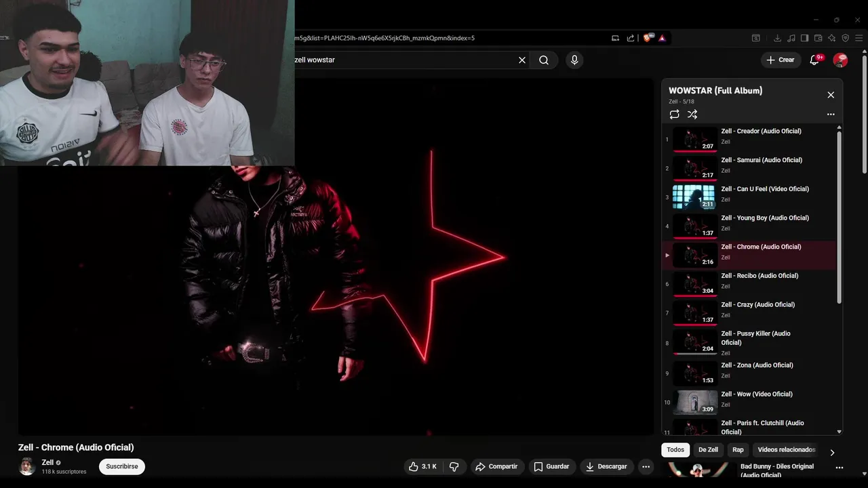Click install app icon in address bar
The width and height of the screenshot is (868, 488).
(x=615, y=38)
